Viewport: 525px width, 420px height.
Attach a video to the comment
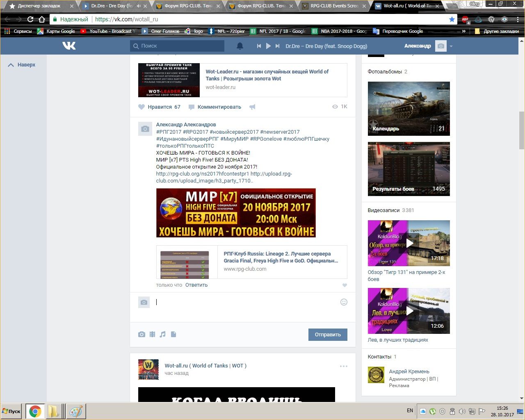click(152, 335)
